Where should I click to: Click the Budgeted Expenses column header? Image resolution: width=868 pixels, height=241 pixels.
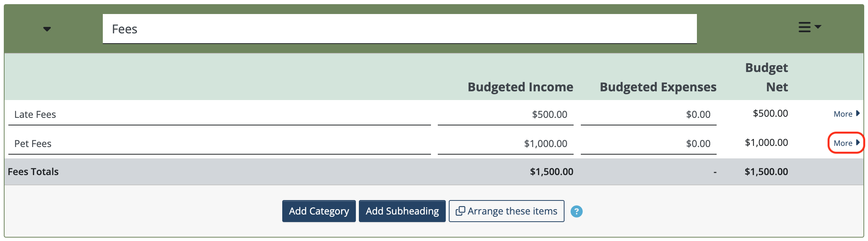658,87
